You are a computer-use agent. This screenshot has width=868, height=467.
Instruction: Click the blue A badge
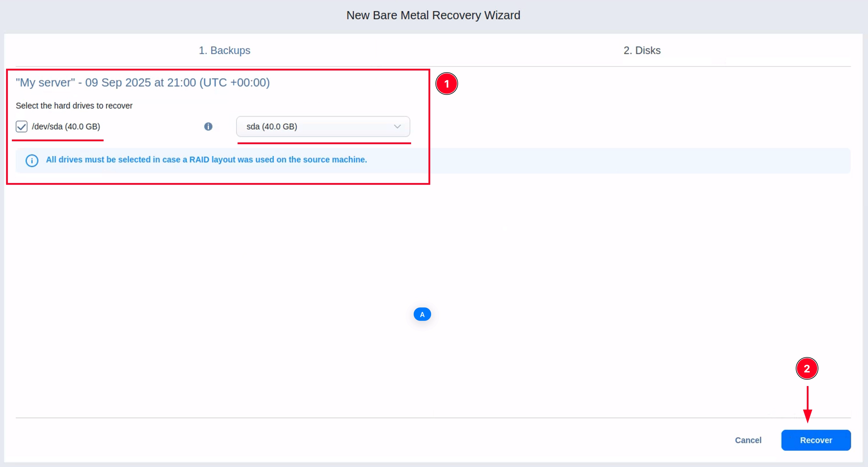point(422,314)
